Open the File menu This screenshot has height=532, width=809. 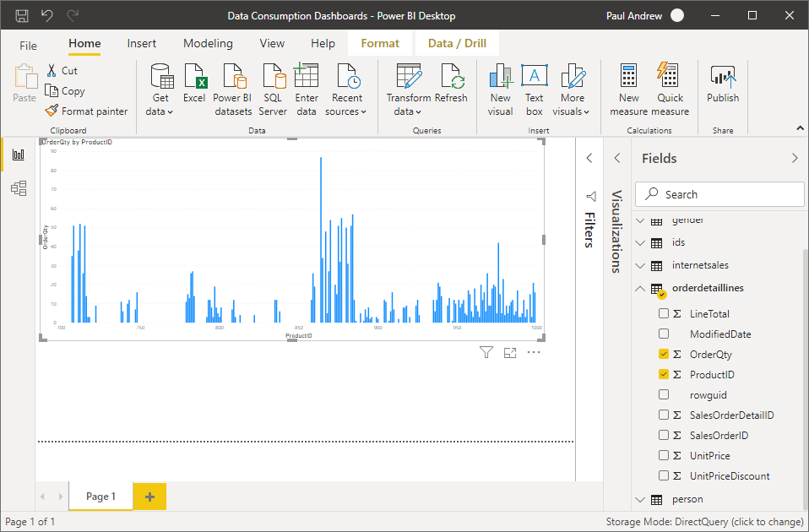29,46
